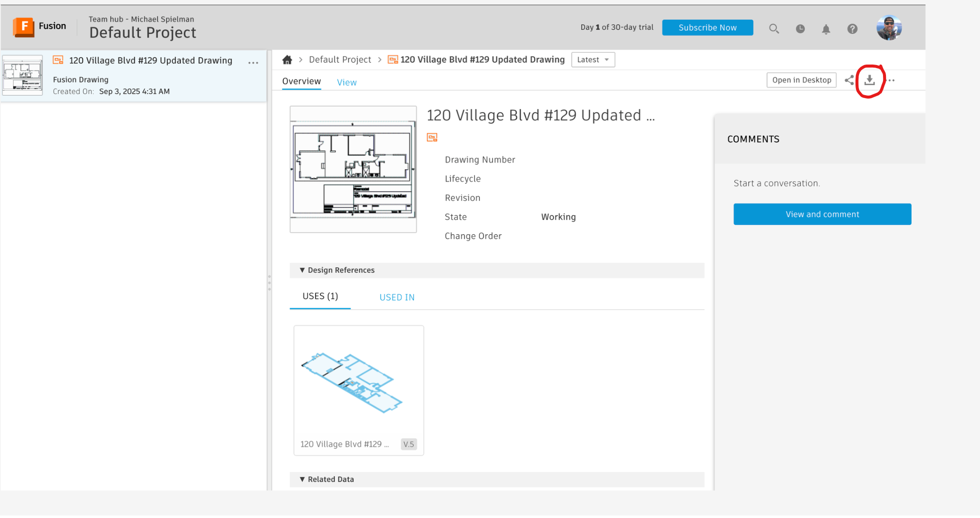The image size is (980, 518).
Task: Click the Open in Desktop button
Action: tap(801, 80)
